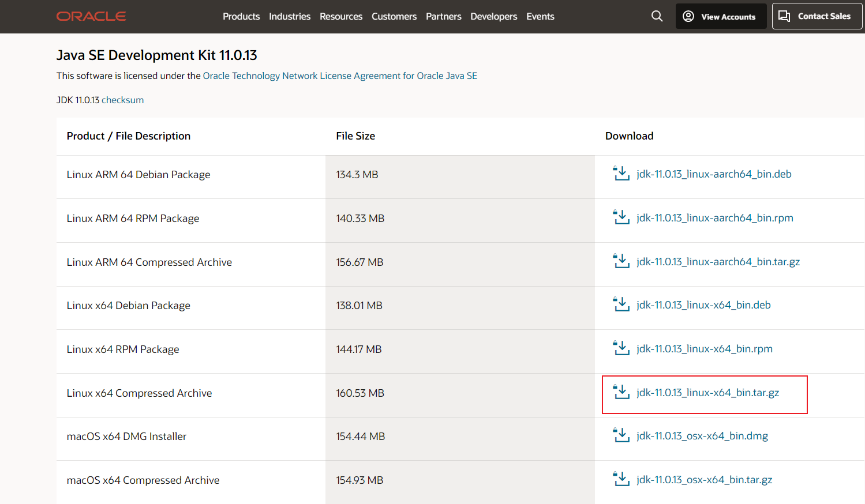Viewport: 865px width, 504px height.
Task: Click download icon for linux-x64_bin.rpm
Action: (x=621, y=348)
